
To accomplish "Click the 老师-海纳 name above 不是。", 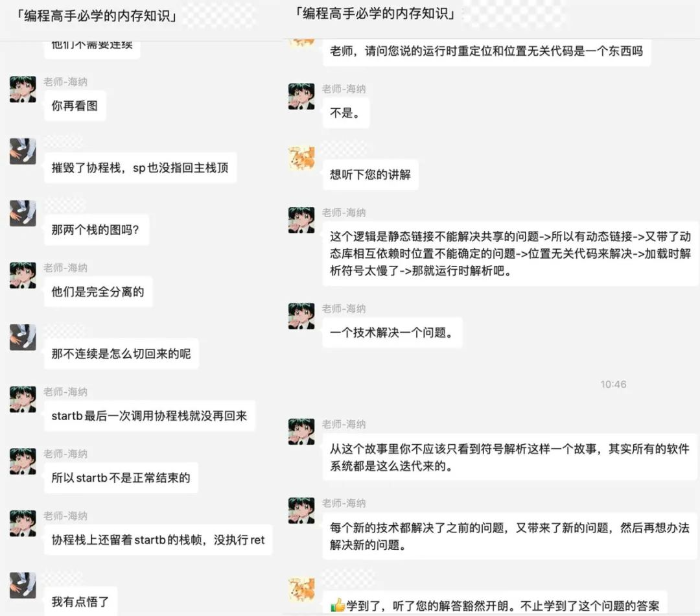I will click(x=344, y=89).
